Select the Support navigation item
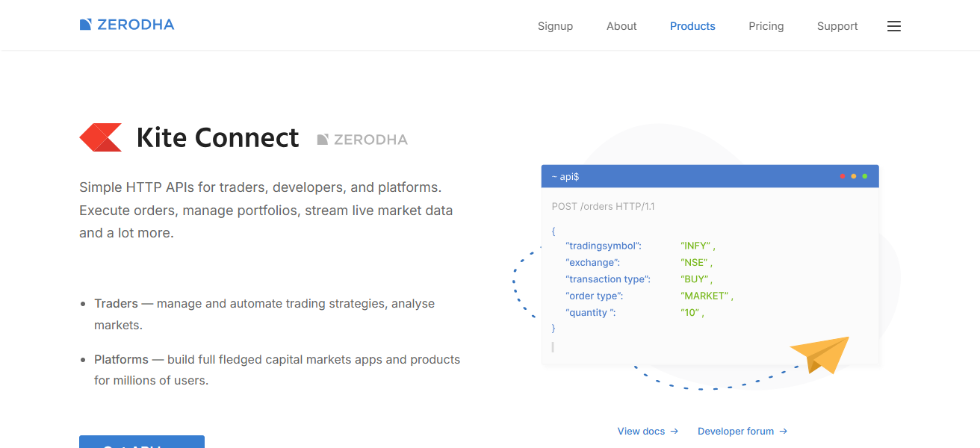This screenshot has height=448, width=980. click(x=837, y=25)
